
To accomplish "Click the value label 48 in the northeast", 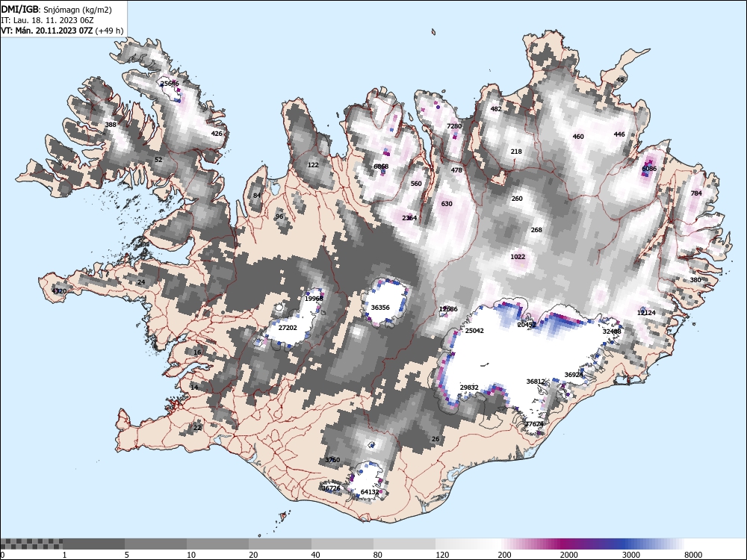I will (x=620, y=80).
